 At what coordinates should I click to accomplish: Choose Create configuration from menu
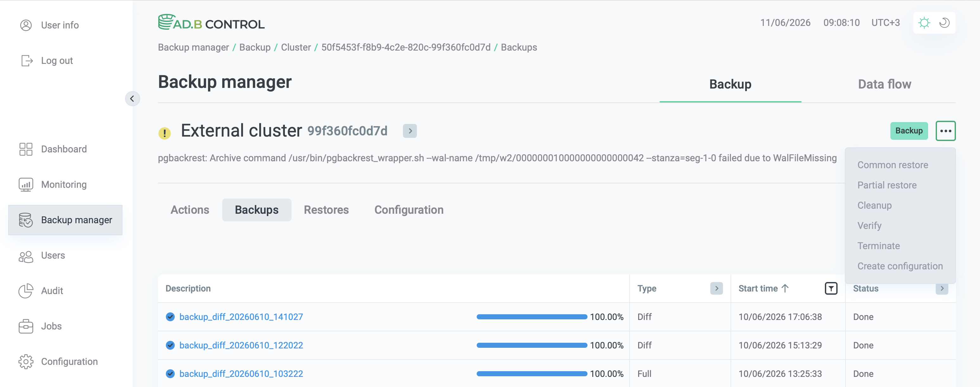click(x=900, y=266)
